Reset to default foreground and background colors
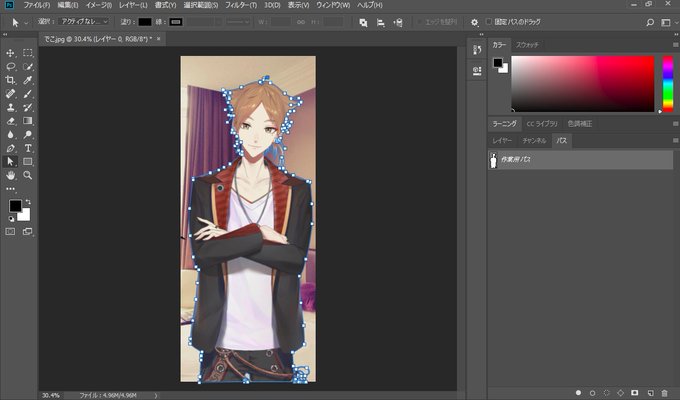The width and height of the screenshot is (680, 400). (11, 219)
